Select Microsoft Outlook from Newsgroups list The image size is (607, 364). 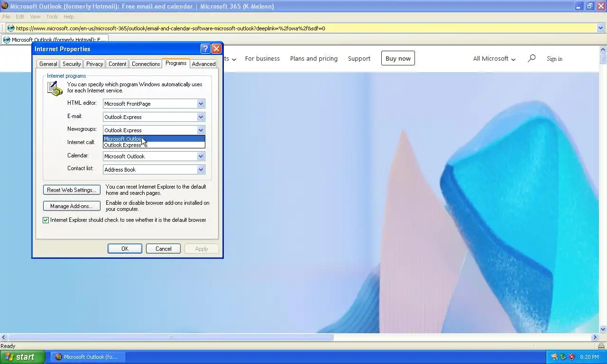click(154, 139)
